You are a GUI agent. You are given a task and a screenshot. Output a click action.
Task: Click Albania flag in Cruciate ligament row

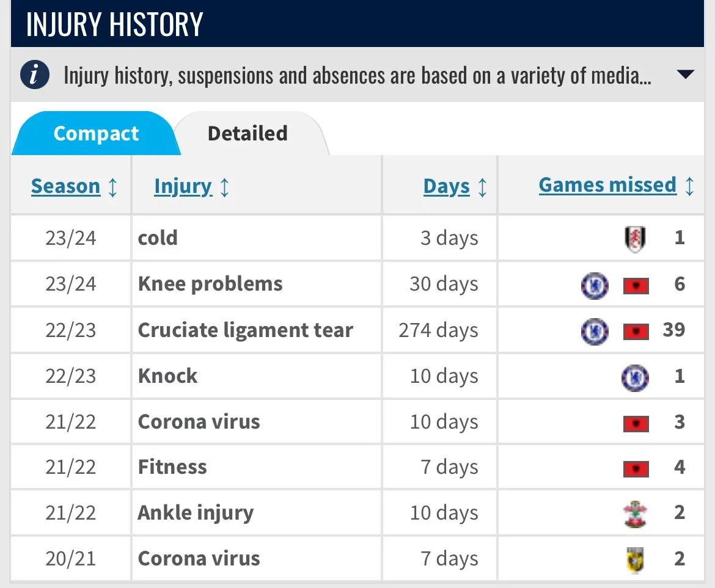[x=636, y=332]
